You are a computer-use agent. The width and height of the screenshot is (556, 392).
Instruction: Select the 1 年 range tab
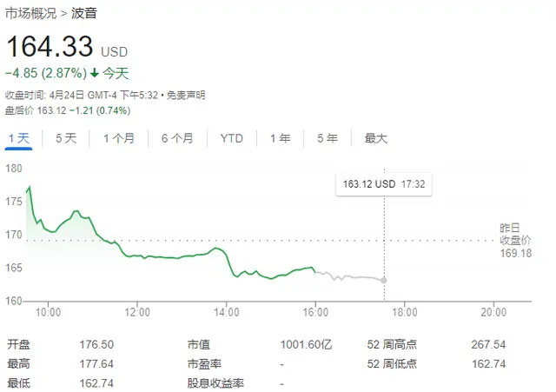pos(280,138)
